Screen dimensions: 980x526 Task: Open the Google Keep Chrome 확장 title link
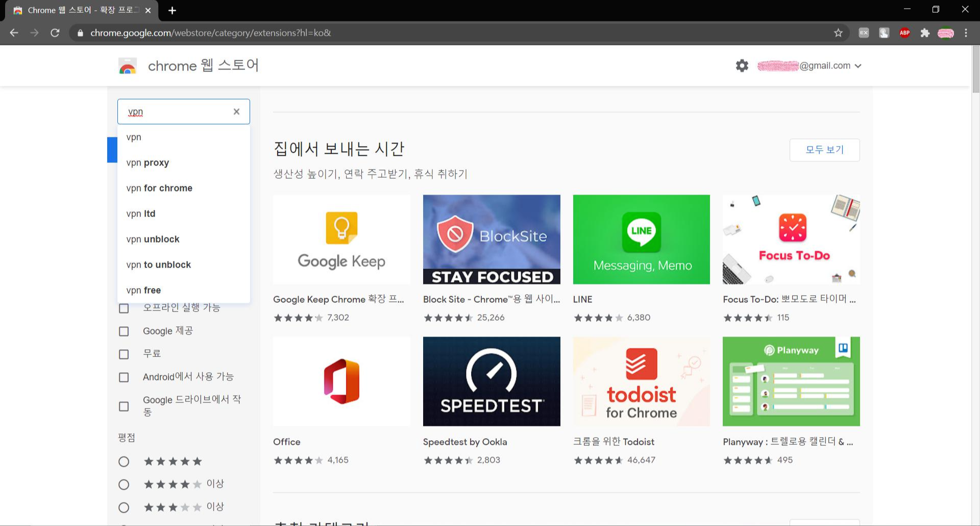pyautogui.click(x=338, y=299)
